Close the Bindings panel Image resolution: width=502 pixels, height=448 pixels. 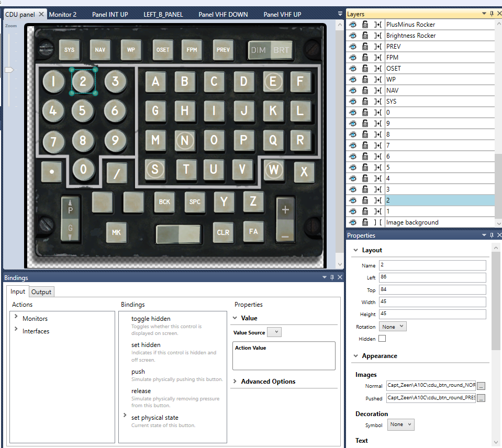[x=340, y=277]
